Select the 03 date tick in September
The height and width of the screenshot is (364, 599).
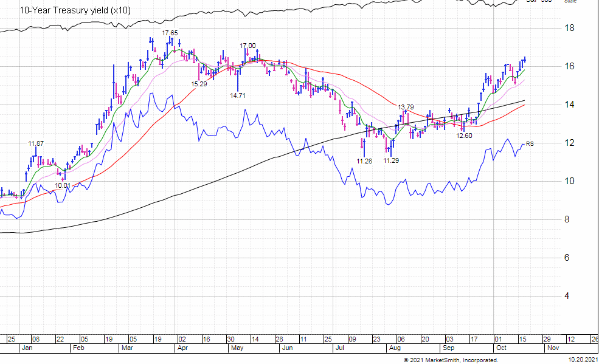click(x=449, y=339)
